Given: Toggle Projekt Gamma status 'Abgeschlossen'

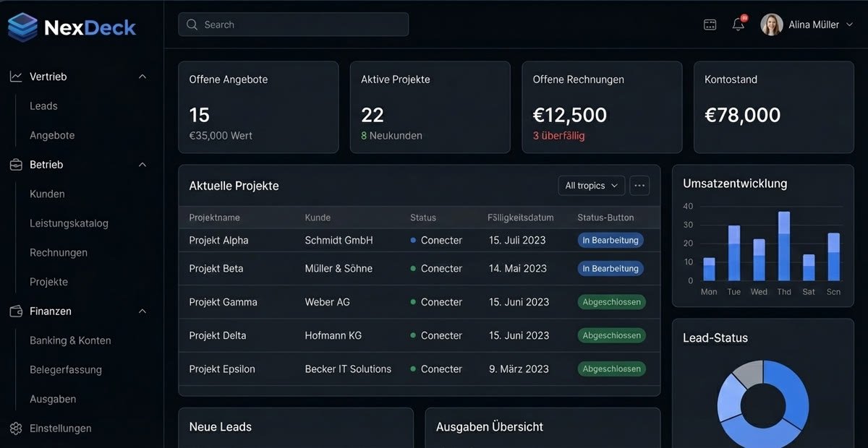Looking at the screenshot, I should tap(611, 302).
